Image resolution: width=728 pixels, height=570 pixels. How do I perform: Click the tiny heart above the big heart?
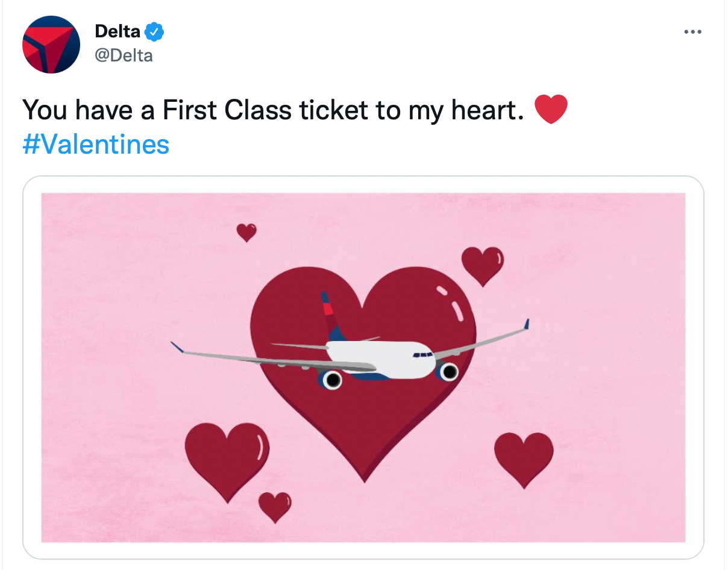click(x=246, y=231)
